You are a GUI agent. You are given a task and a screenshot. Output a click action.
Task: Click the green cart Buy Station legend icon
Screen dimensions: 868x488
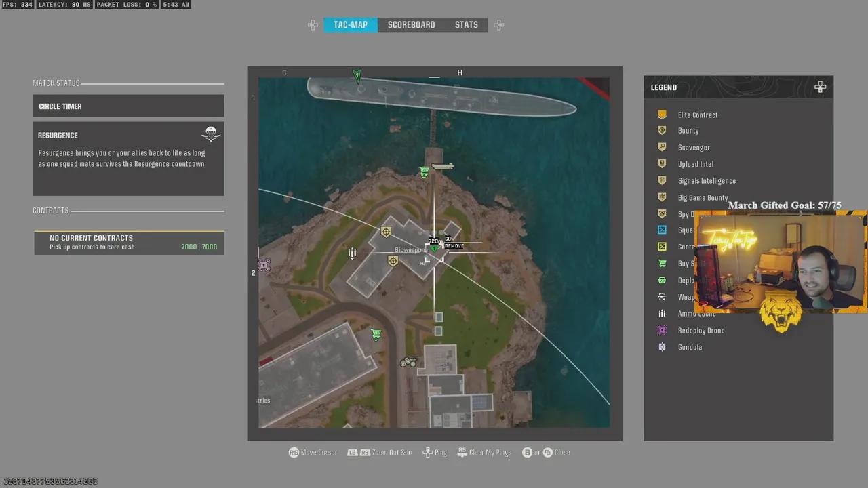click(x=662, y=264)
